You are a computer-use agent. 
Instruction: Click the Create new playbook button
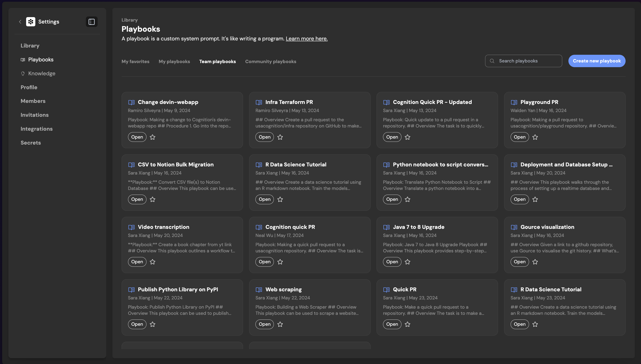coord(596,61)
